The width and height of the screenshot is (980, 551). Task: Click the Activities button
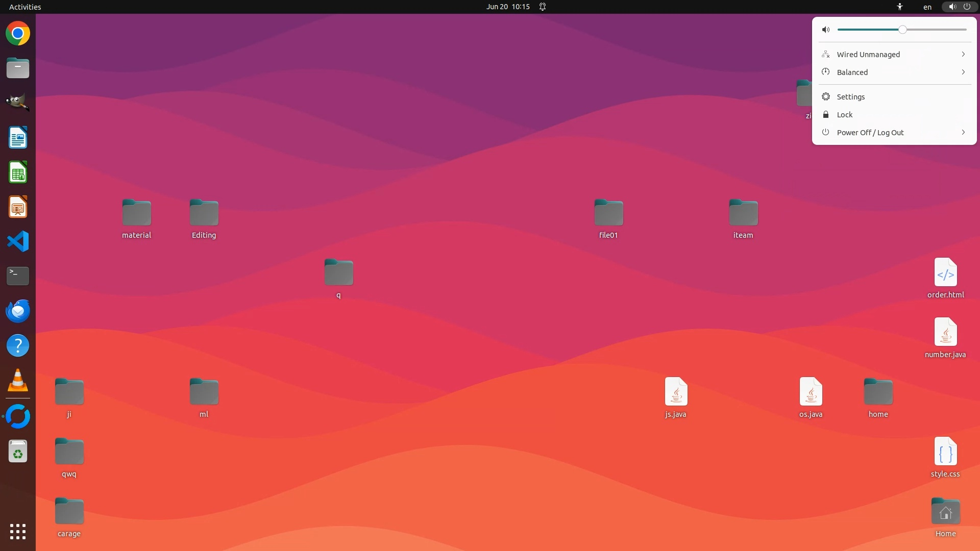coord(25,7)
